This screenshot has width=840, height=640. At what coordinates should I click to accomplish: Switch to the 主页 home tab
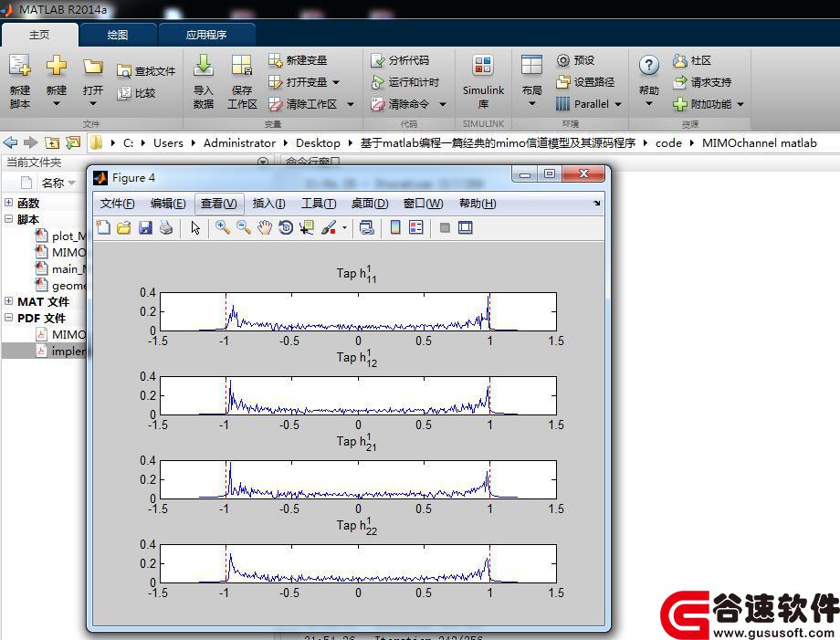39,35
